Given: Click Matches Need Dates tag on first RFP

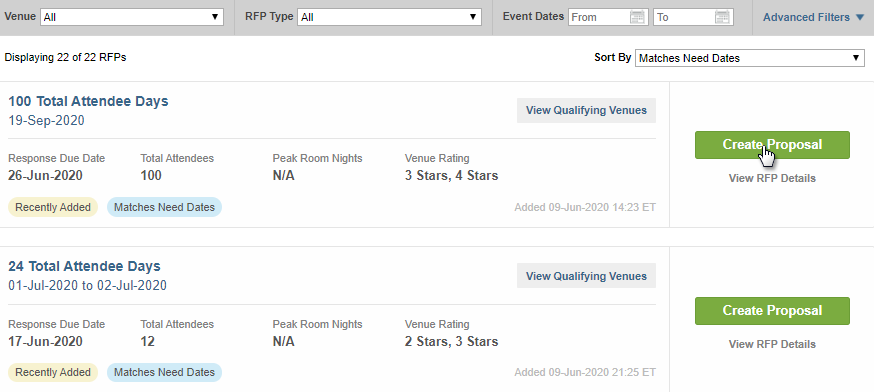Looking at the screenshot, I should tap(164, 207).
